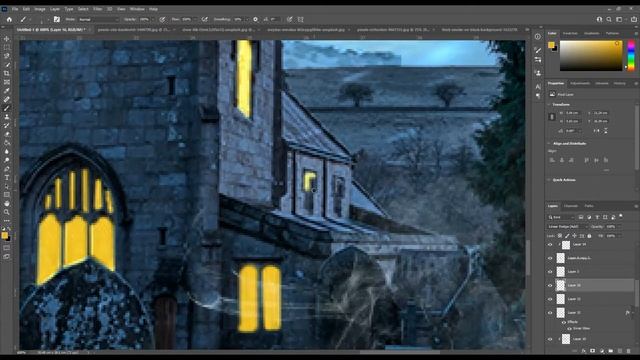Select the Move tool
Viewport: 640px width, 360px height.
pyautogui.click(x=7, y=39)
